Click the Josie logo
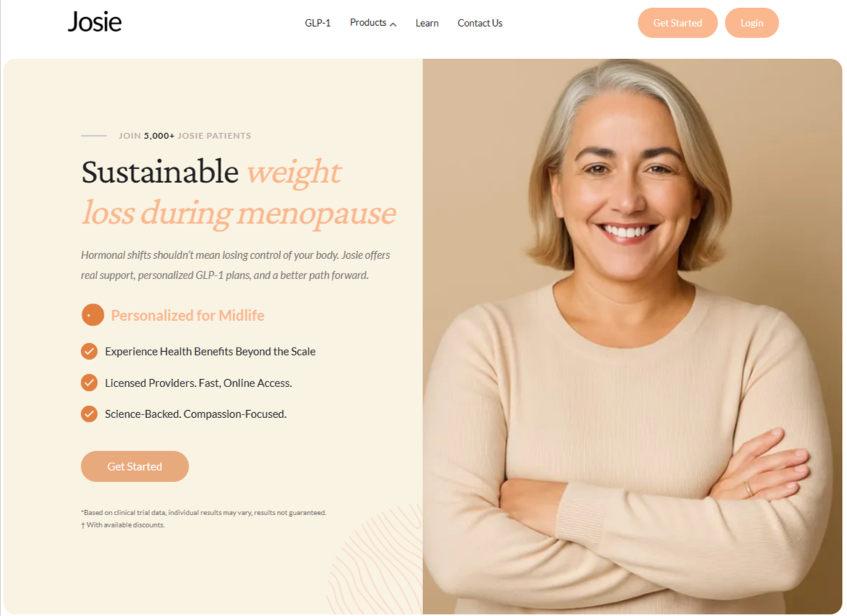Viewport: 847px width, 616px height. (x=94, y=22)
